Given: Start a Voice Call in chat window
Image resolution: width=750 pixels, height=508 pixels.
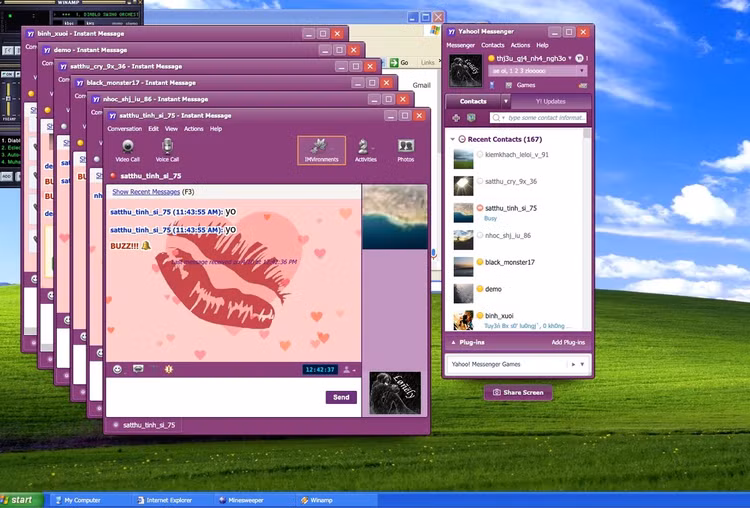Looking at the screenshot, I should [167, 149].
